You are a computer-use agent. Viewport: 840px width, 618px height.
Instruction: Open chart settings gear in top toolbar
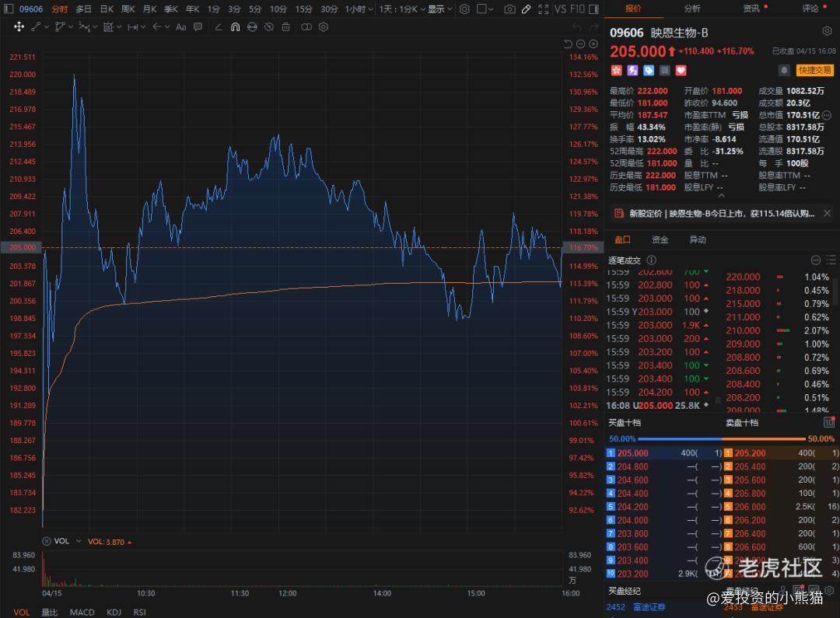pyautogui.click(x=465, y=9)
